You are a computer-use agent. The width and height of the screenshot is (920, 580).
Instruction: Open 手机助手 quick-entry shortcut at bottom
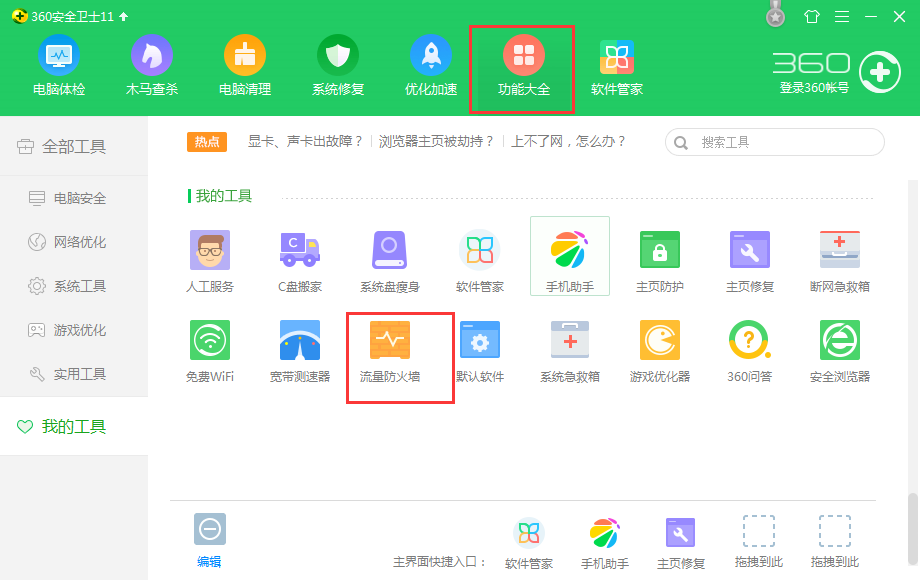point(604,544)
